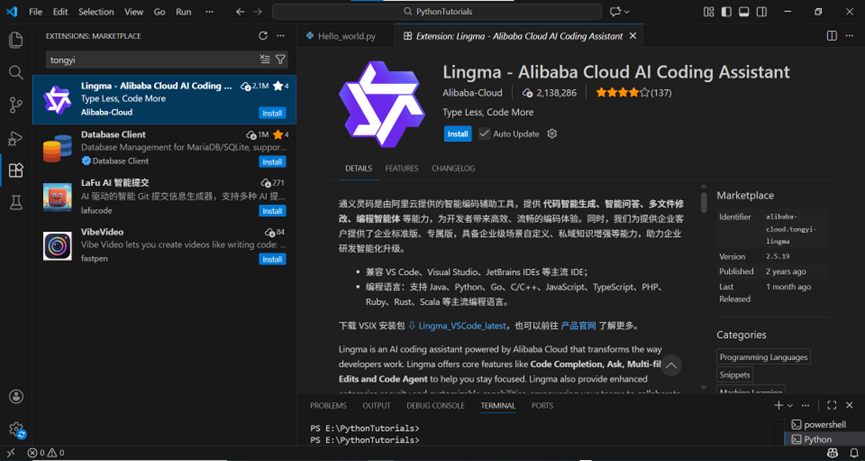Open the Testing flask icon
This screenshot has width=865, height=461.
16,202
